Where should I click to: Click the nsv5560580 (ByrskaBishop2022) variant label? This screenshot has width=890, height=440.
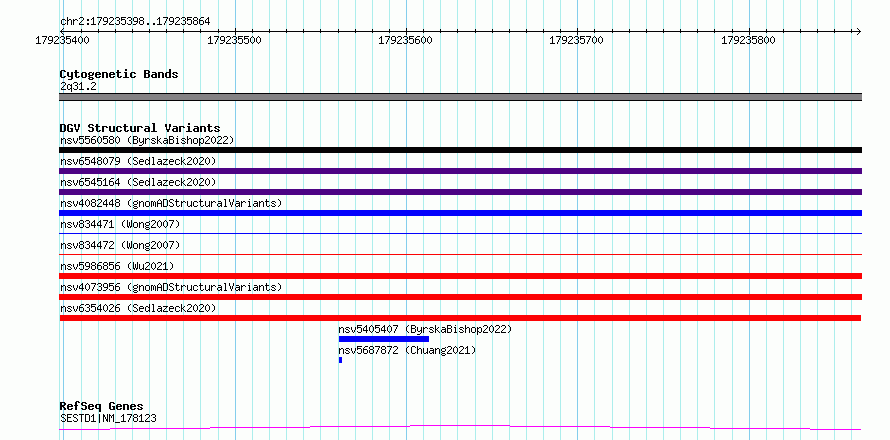[147, 140]
